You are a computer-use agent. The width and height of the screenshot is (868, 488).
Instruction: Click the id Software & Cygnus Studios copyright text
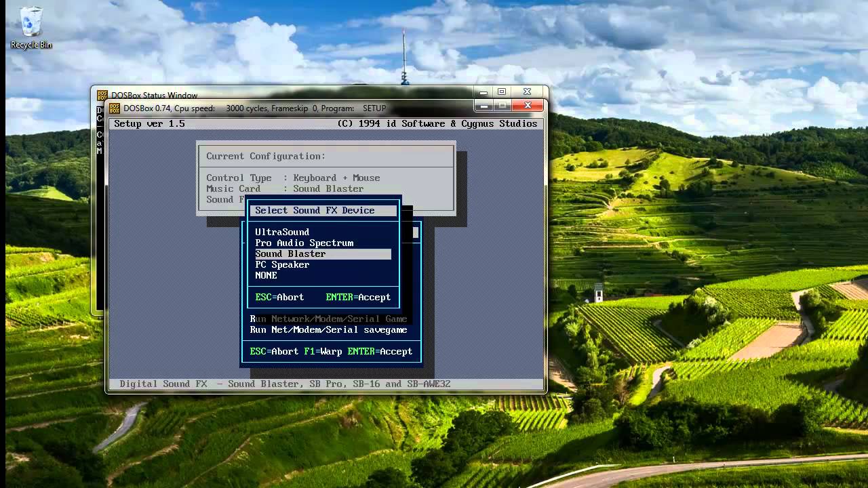437,123
